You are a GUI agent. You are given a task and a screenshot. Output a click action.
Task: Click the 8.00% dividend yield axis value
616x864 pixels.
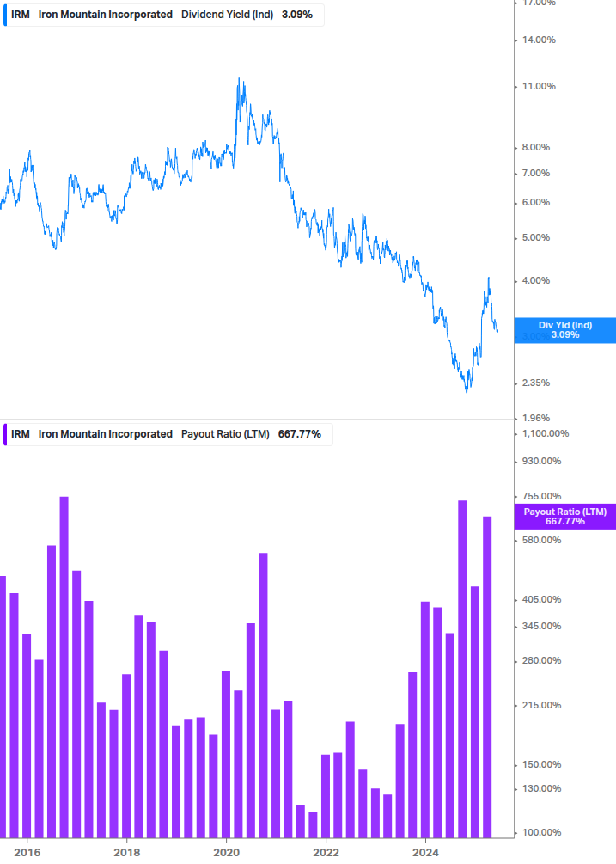pyautogui.click(x=535, y=147)
